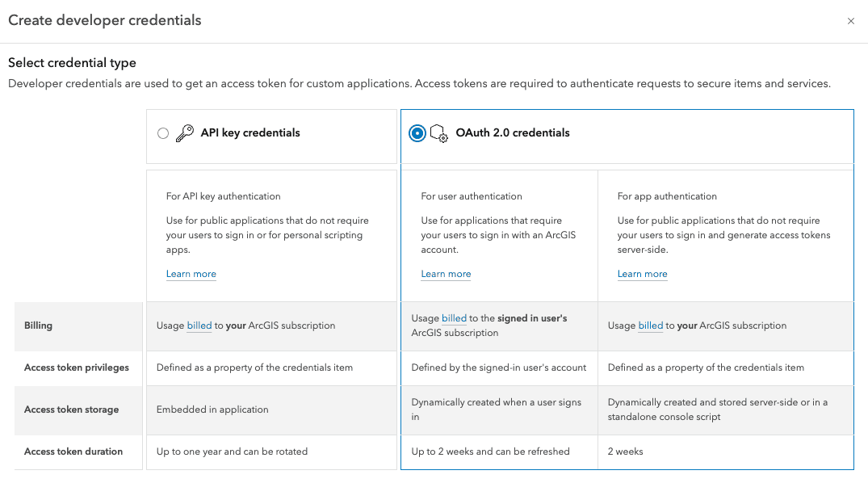Viewport: 868px width, 483px height.
Task: Click the 'For user authentication' description text
Action: pos(472,196)
